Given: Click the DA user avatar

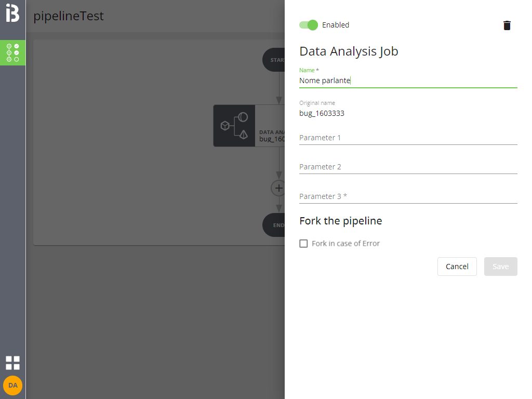Looking at the screenshot, I should click(12, 385).
